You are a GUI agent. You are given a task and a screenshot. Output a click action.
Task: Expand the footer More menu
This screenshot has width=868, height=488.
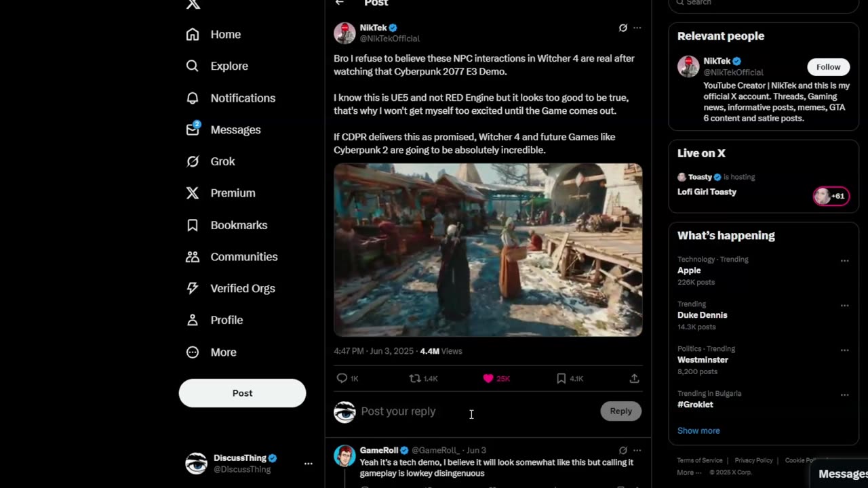(688, 472)
